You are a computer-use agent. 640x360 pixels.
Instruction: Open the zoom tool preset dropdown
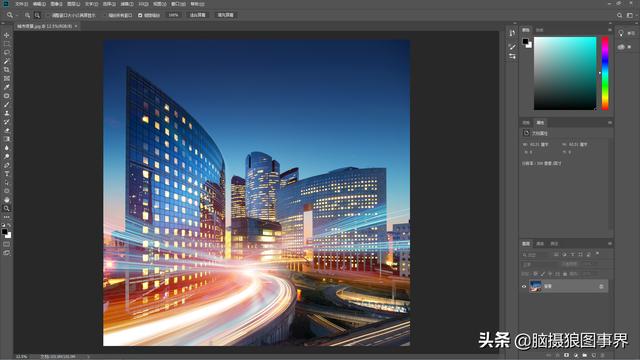(x=11, y=15)
